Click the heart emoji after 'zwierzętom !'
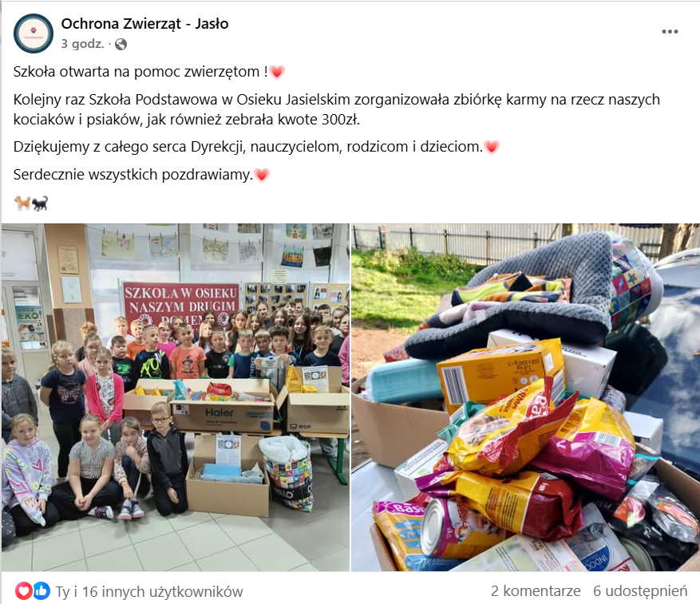The image size is (700, 604). [x=277, y=72]
